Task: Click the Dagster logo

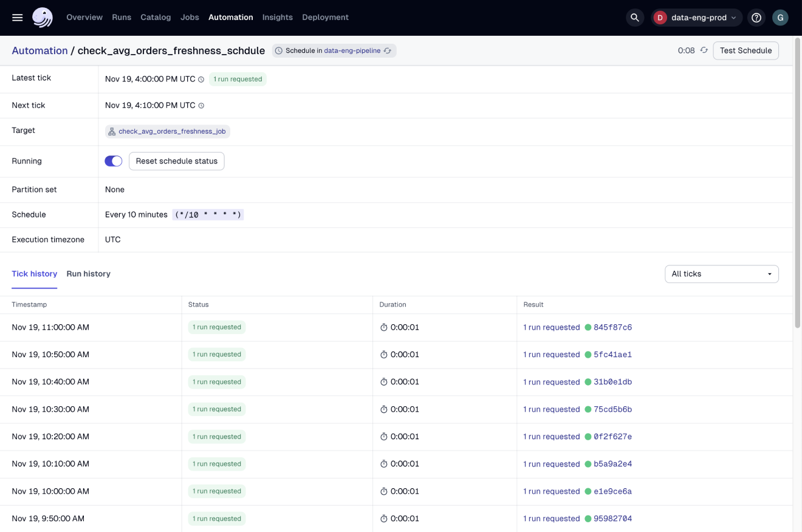Action: (x=41, y=17)
